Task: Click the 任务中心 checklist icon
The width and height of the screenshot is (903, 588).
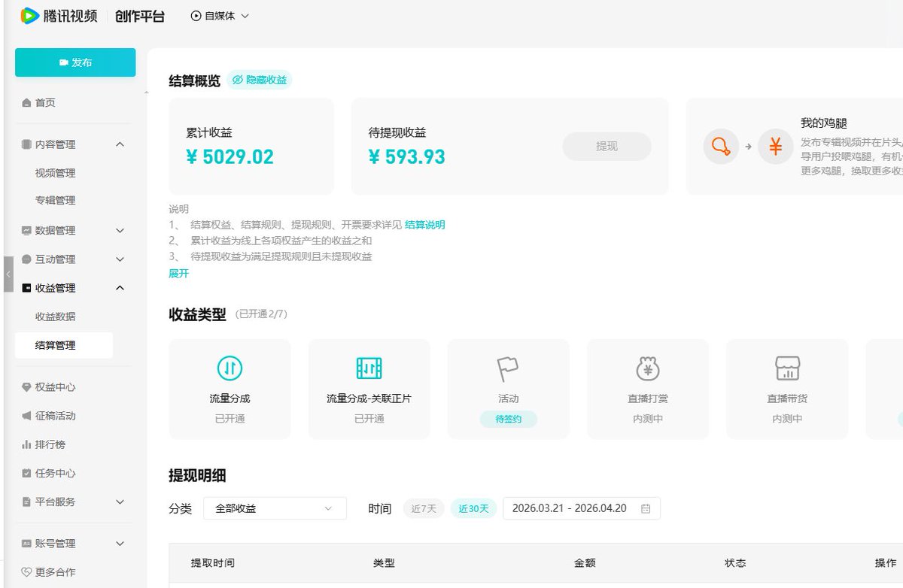Action: (x=26, y=473)
